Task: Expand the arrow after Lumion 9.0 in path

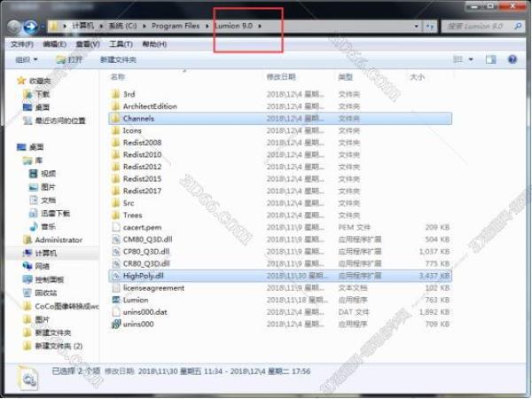Action: click(x=260, y=26)
